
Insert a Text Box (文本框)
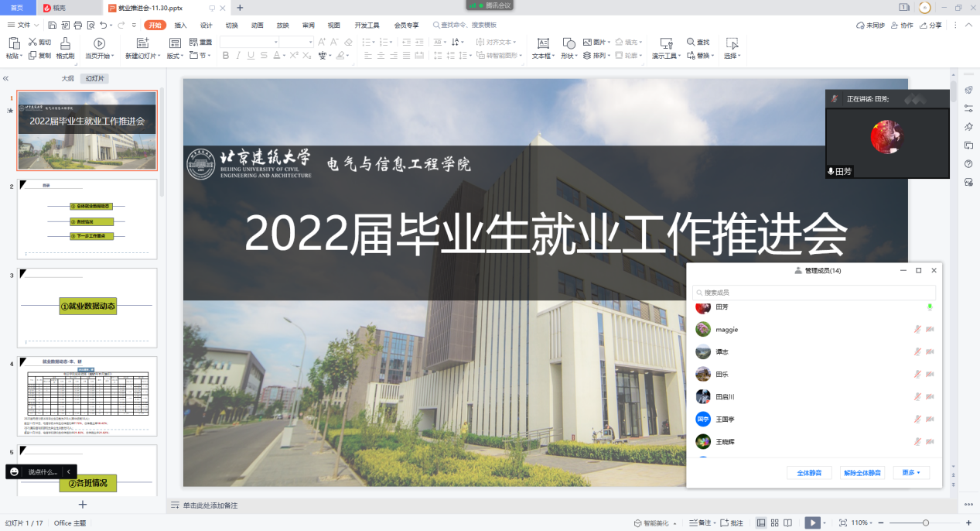(543, 43)
